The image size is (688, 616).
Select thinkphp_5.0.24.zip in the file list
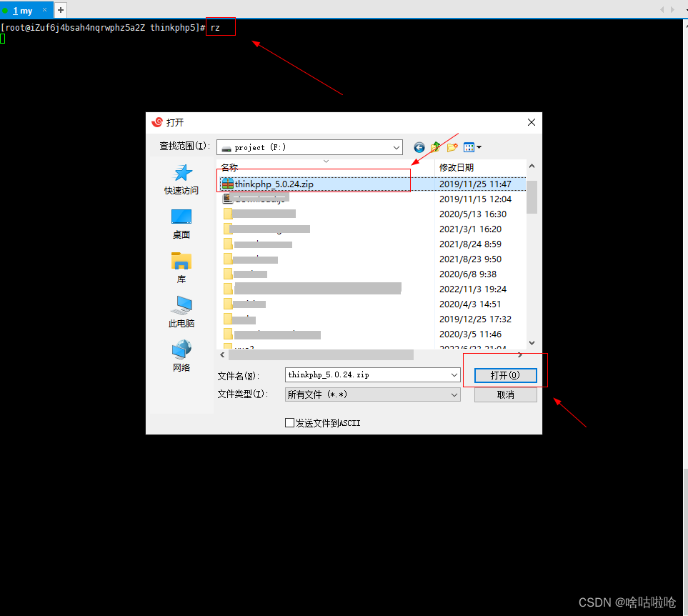(286, 183)
